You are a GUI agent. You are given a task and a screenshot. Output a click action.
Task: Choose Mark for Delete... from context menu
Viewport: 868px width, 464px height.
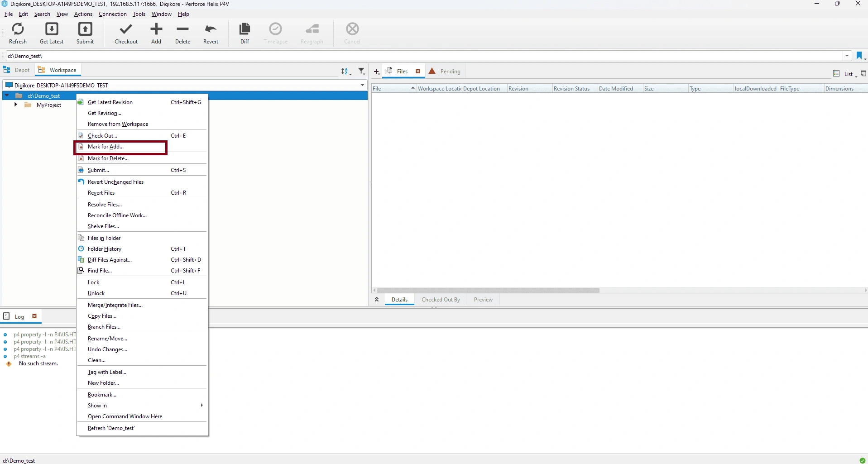point(142,158)
